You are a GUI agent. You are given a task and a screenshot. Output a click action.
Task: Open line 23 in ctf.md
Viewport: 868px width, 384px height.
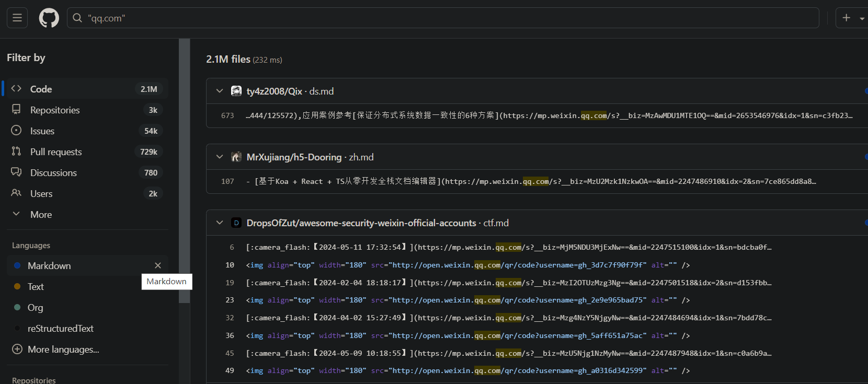point(230,300)
